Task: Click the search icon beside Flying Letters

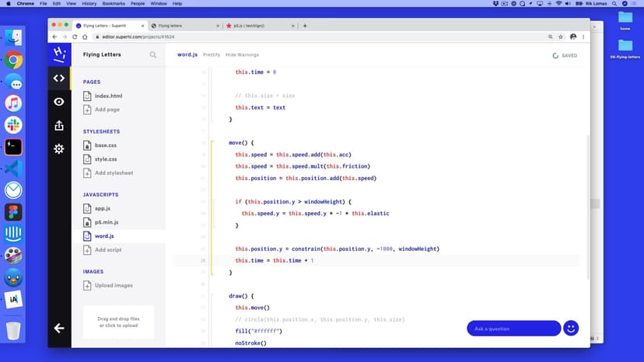Action: click(x=153, y=55)
